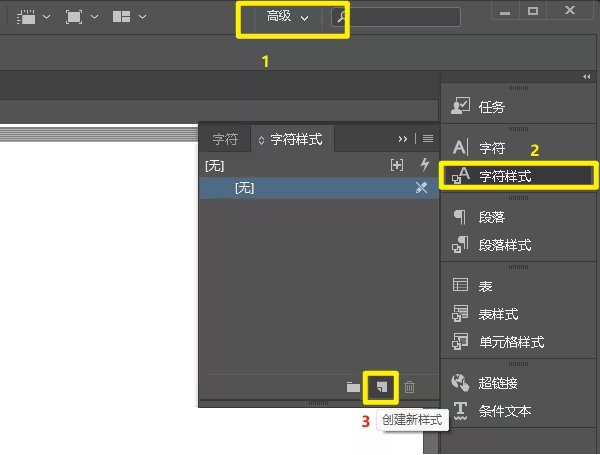Collapse the panel dock with double arrows
The width and height of the screenshot is (600, 455).
[x=587, y=77]
